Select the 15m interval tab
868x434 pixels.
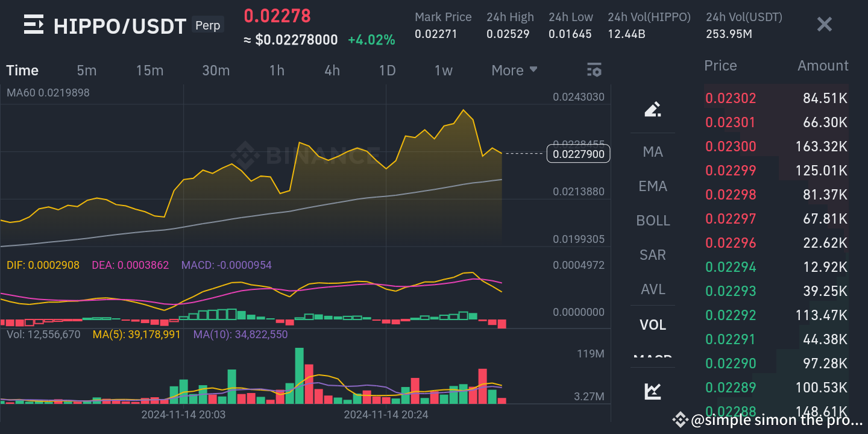149,70
